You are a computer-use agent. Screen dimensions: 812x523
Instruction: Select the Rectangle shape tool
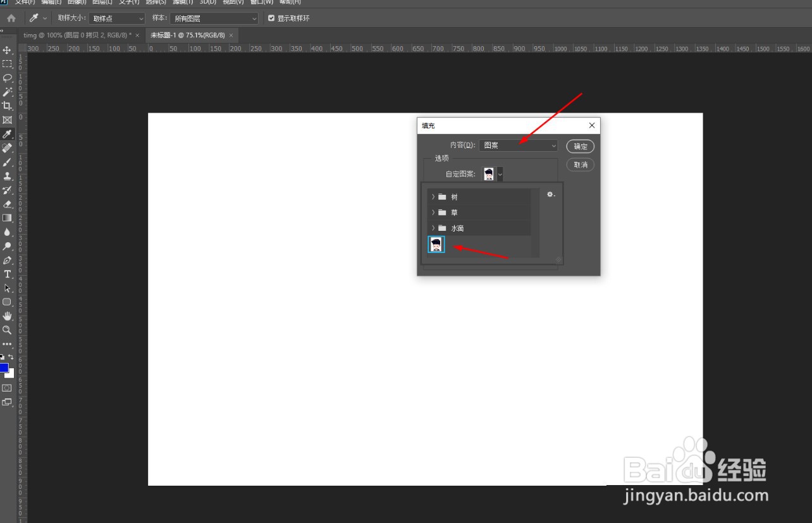8,302
